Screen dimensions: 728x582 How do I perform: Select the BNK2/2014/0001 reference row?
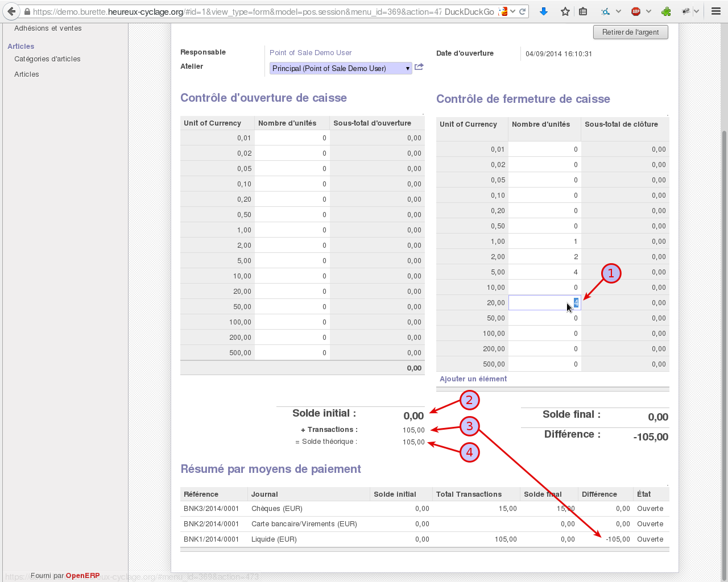click(x=424, y=524)
